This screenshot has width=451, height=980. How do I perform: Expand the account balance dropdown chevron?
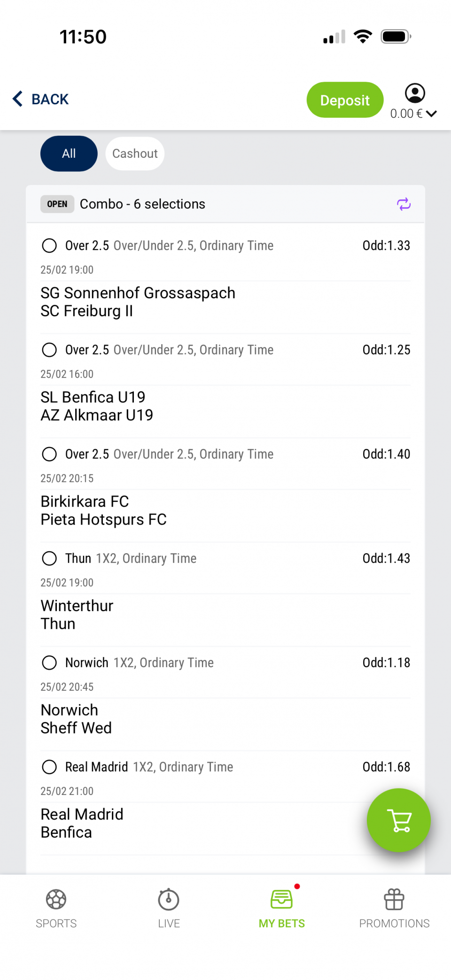point(432,114)
